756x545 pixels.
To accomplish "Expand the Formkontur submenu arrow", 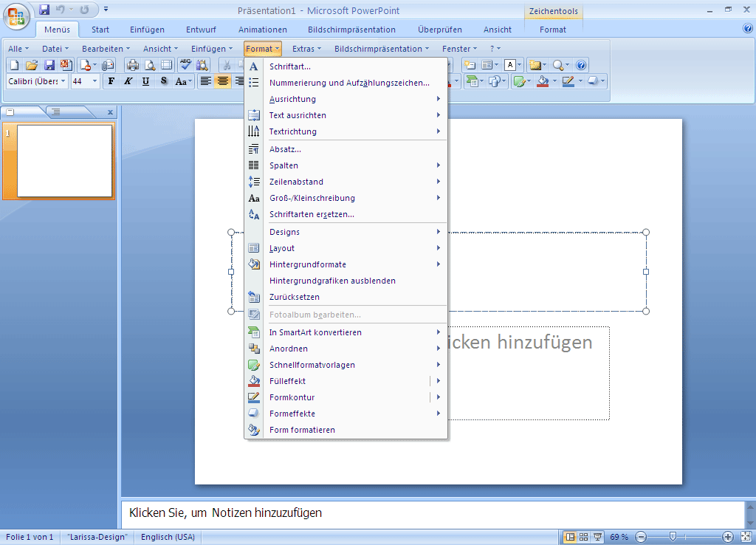I will point(439,397).
